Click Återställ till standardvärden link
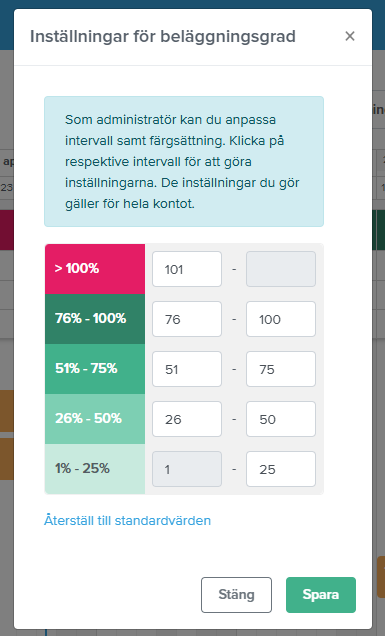 point(127,520)
